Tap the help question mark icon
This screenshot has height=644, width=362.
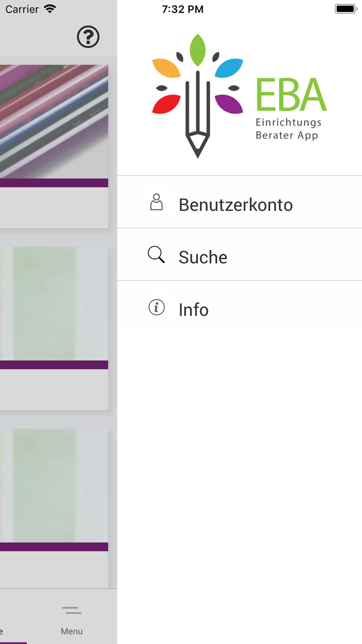(x=88, y=37)
